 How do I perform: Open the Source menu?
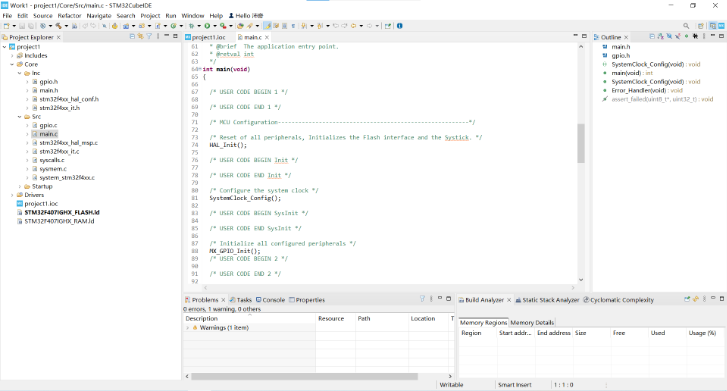coord(43,15)
